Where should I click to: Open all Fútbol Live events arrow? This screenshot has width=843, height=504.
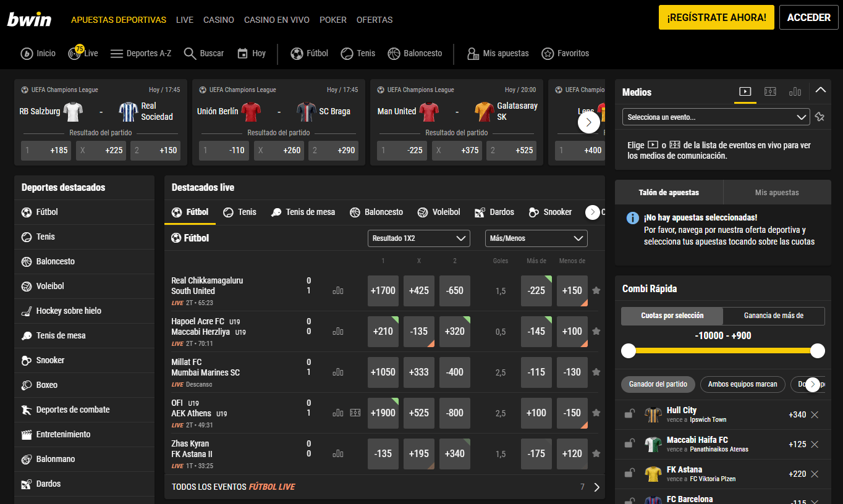pos(596,487)
